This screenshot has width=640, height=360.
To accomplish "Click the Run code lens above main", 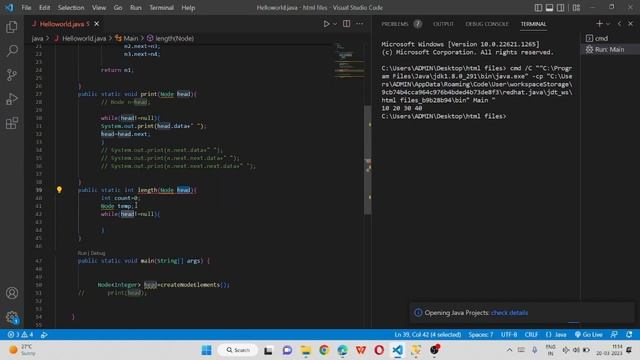I will click(81, 253).
